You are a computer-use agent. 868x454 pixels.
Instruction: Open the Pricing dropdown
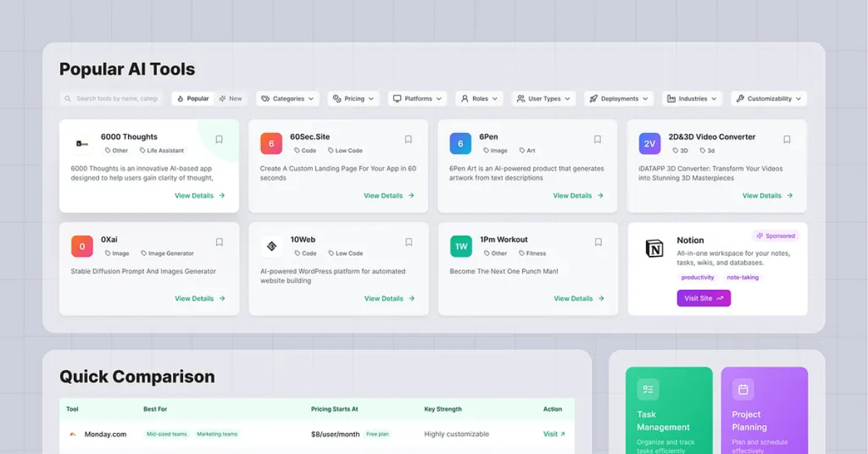tap(354, 98)
